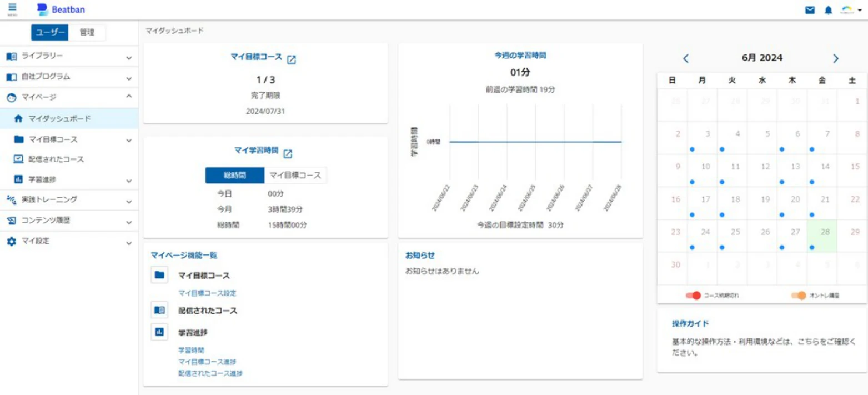Open the hamburger MENU icon
The image size is (868, 395).
click(x=12, y=9)
